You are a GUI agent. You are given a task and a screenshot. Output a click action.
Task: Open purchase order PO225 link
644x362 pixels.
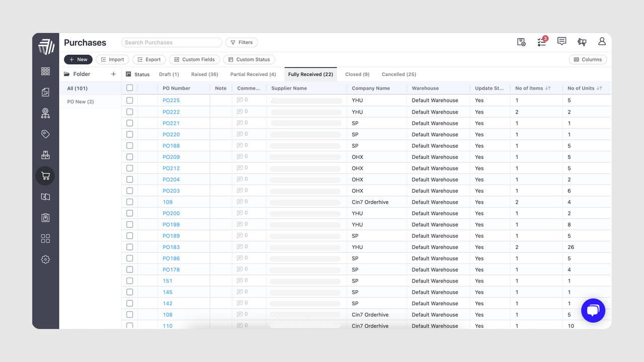[171, 101]
